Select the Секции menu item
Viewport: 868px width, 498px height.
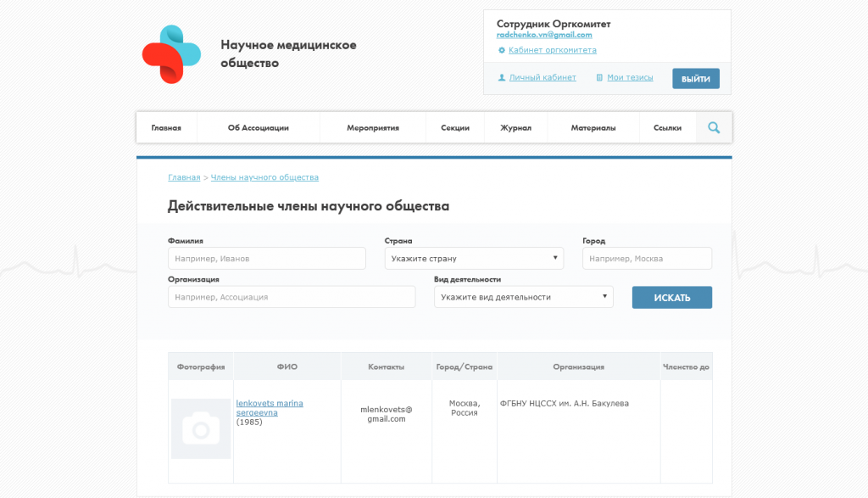coord(455,128)
